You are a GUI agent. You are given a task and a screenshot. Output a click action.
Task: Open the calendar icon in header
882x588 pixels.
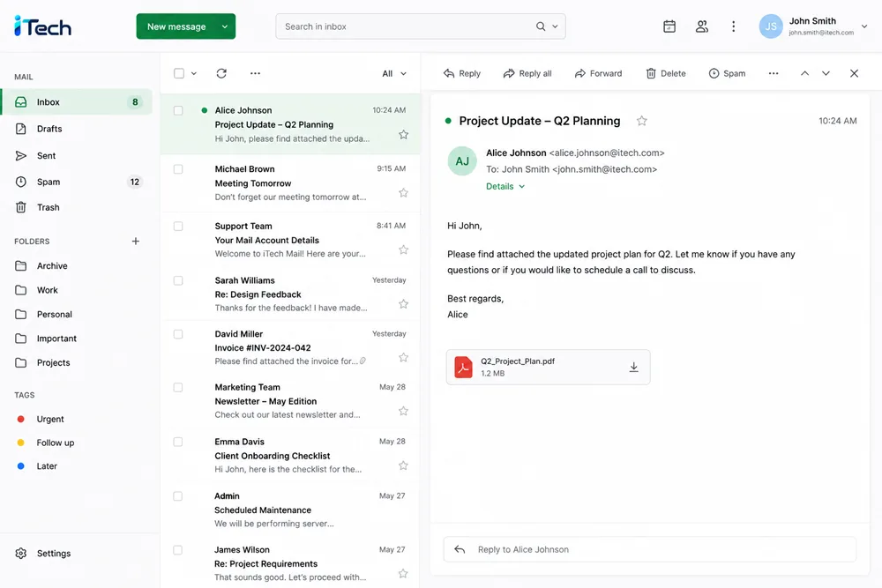pyautogui.click(x=669, y=26)
